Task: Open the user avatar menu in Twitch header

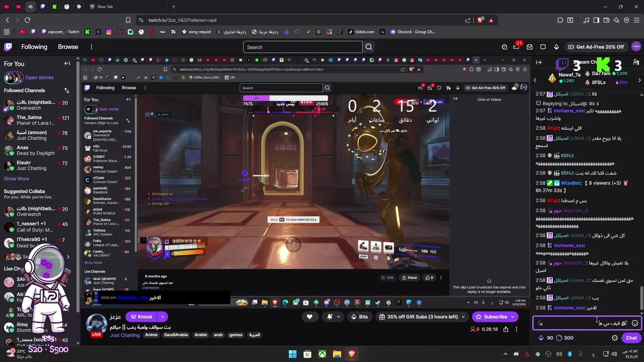Action: 636,47
